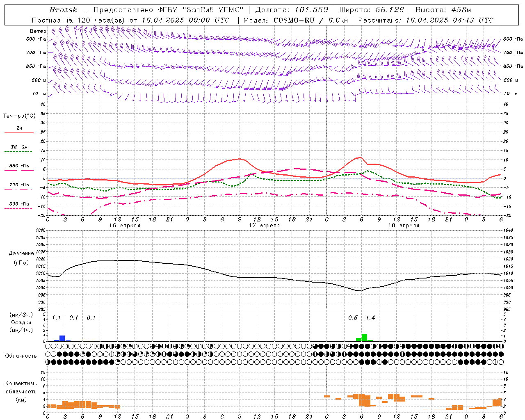Click the 'Td 2м' dew point legend entry
The image size is (525, 420).
pos(19,147)
